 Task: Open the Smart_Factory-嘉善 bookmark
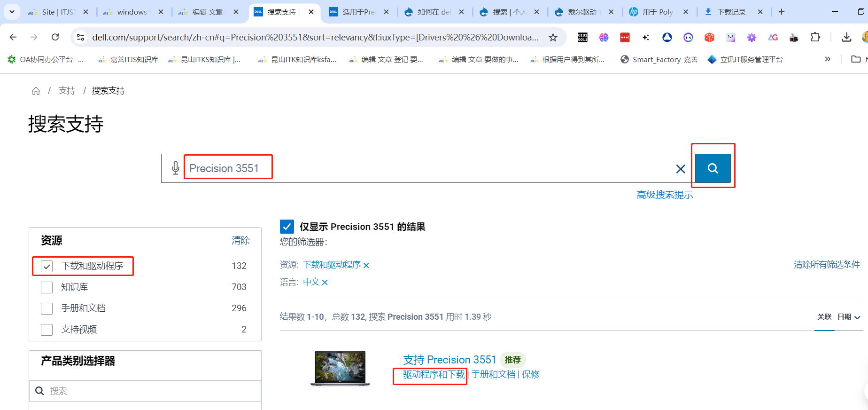click(659, 59)
